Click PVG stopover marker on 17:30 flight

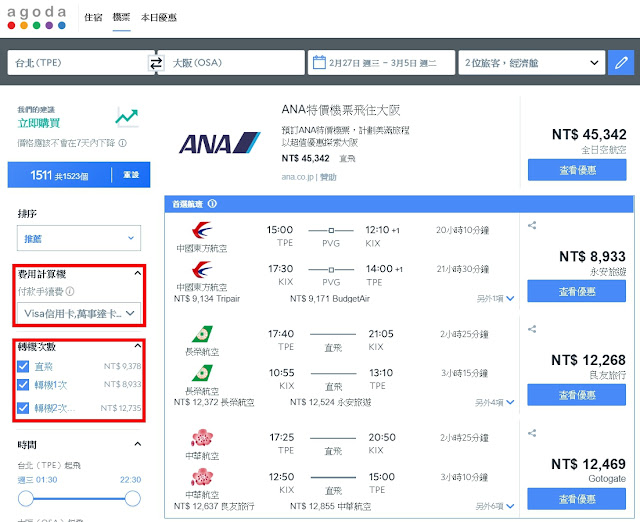click(331, 270)
